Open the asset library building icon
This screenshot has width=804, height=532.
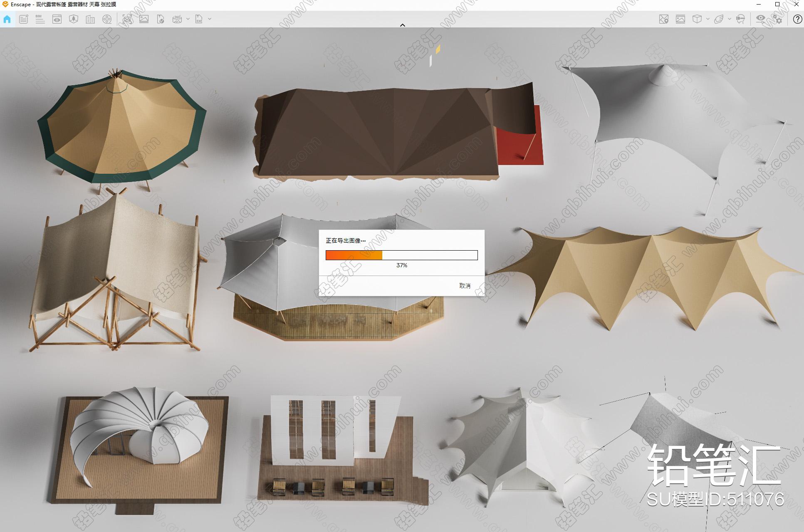[x=90, y=19]
